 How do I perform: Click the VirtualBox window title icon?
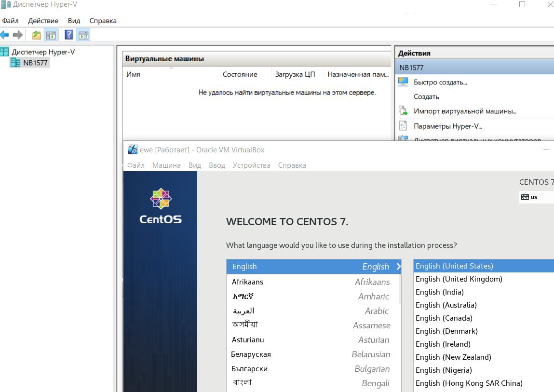[x=133, y=149]
